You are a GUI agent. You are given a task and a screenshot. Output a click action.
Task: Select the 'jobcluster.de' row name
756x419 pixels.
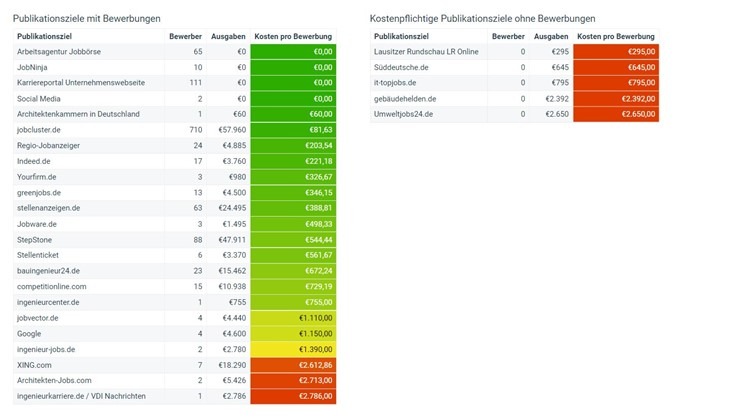39,130
